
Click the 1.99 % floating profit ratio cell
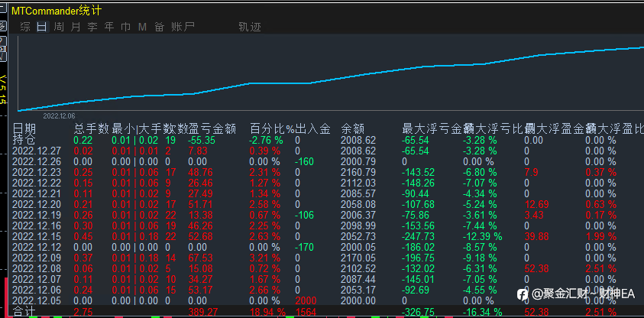point(601,236)
